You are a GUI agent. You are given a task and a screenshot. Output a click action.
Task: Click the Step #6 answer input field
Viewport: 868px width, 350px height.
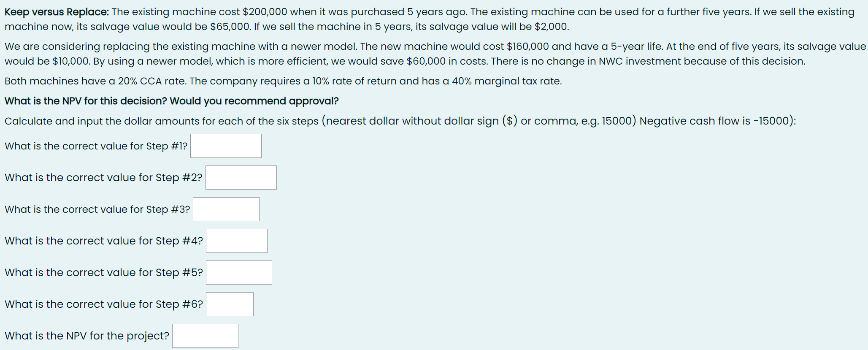click(229, 304)
